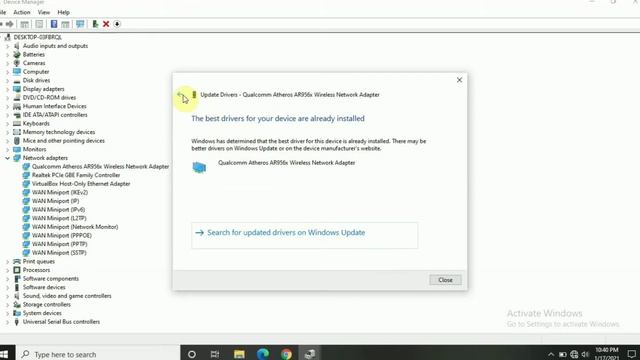Screen dimensions: 640x360
Task: Expand Audio inputs and outputs node
Action: tap(7, 46)
